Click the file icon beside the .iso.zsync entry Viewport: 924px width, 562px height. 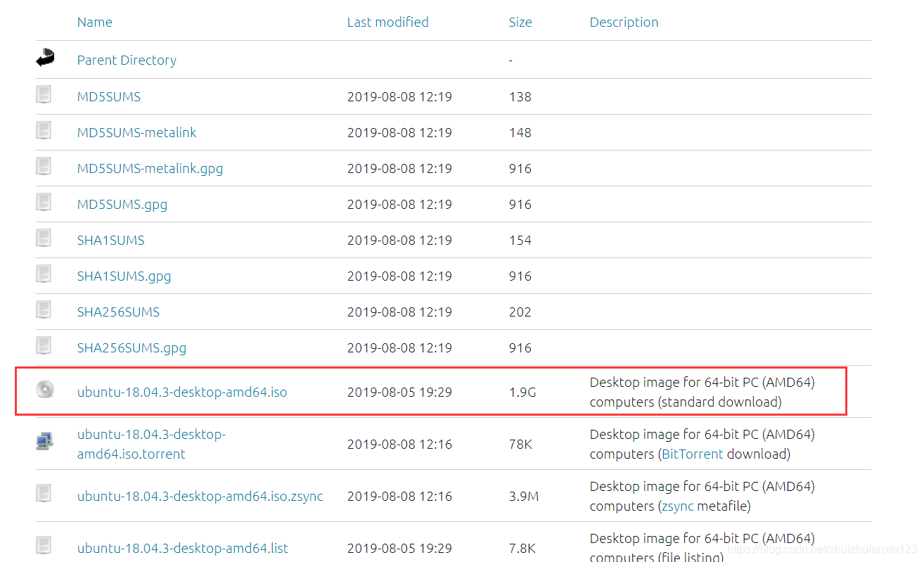pos(44,494)
